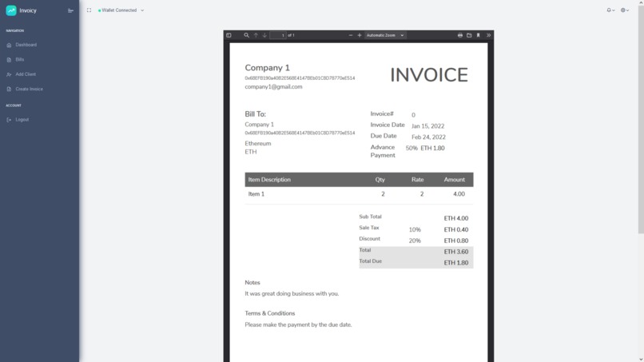Toggle the PDF viewer sidebar
Viewport: 644px width, 362px height.
[x=229, y=35]
